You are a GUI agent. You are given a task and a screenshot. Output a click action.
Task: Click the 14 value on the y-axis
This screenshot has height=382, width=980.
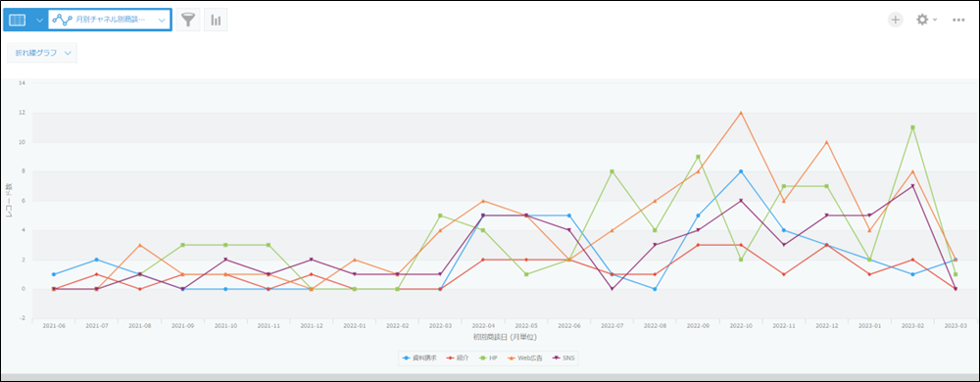[22, 83]
